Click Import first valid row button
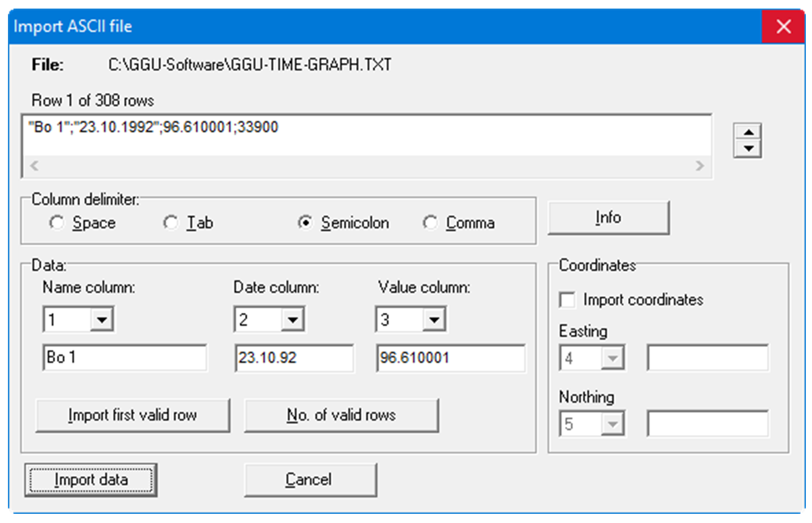 [x=133, y=415]
